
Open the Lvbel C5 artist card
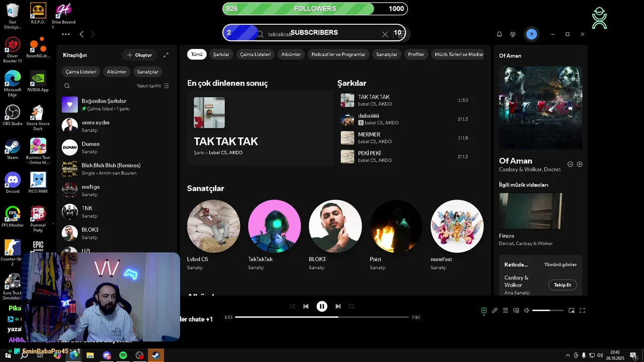pos(213,235)
